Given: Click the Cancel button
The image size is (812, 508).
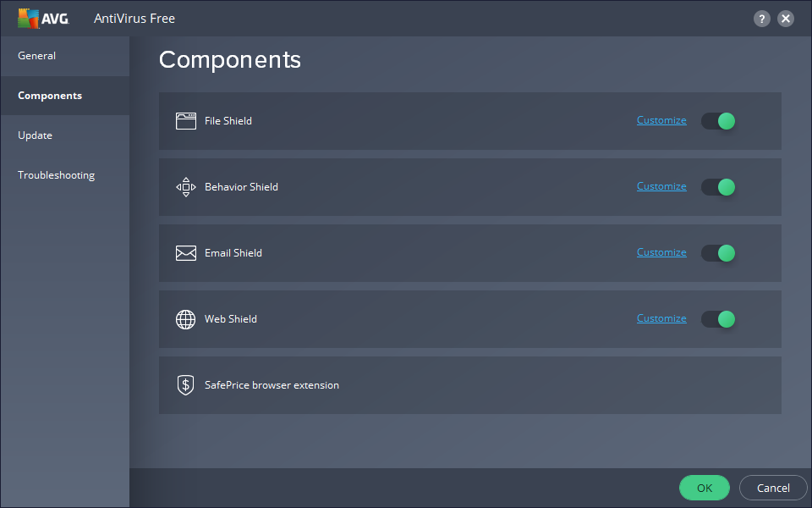Looking at the screenshot, I should 773,488.
